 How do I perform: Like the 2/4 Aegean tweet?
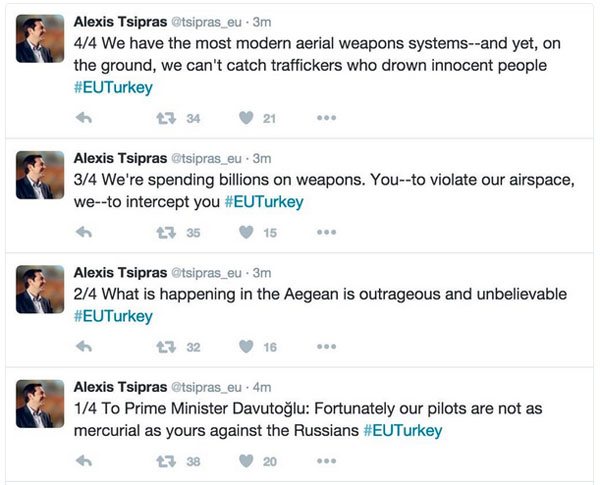tap(245, 347)
